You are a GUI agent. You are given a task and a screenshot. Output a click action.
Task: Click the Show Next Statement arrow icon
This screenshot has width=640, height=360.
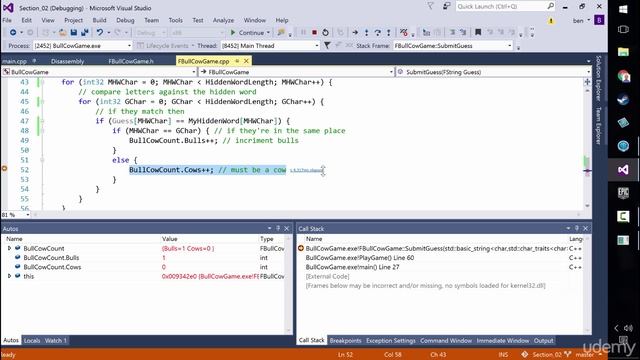(355, 32)
